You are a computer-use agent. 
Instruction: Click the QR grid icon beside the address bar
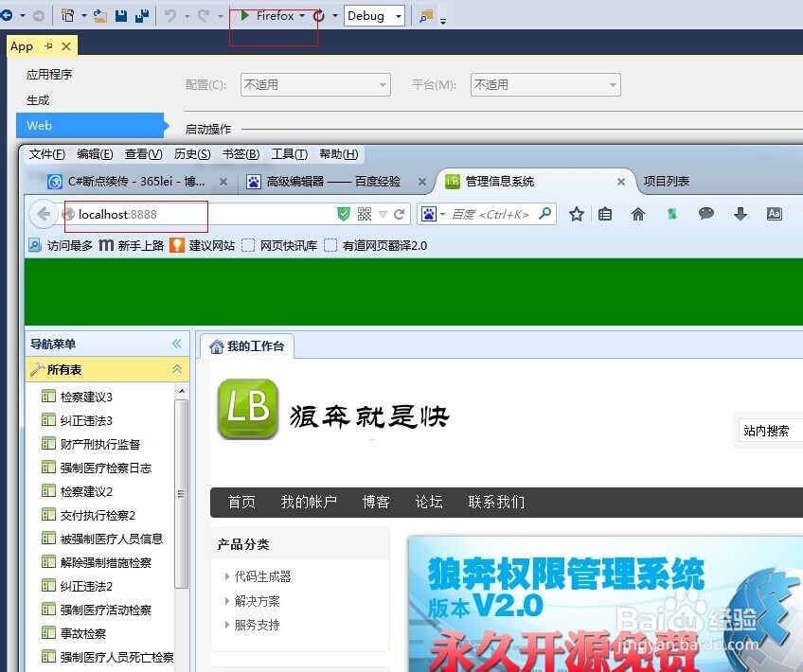click(x=365, y=214)
